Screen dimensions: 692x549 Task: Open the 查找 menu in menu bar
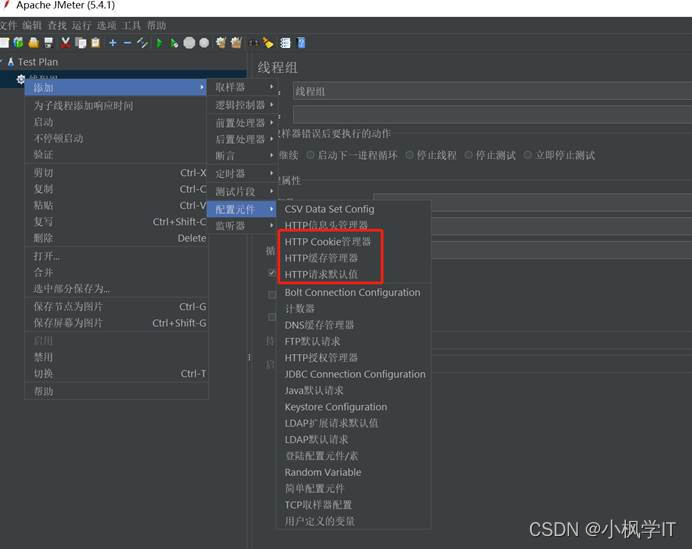tap(57, 26)
